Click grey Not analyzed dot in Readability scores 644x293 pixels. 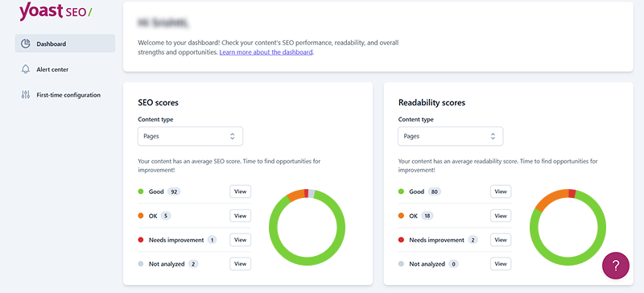coord(401,264)
